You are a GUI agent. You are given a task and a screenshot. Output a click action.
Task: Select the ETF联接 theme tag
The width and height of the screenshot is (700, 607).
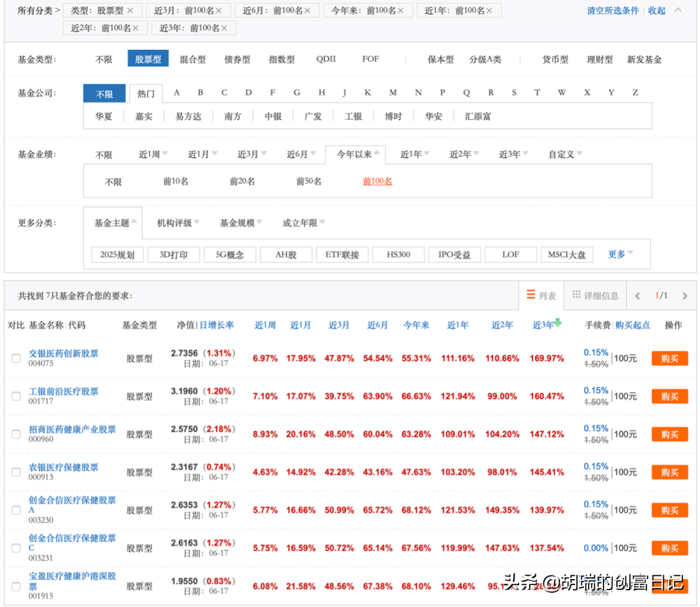click(x=342, y=255)
